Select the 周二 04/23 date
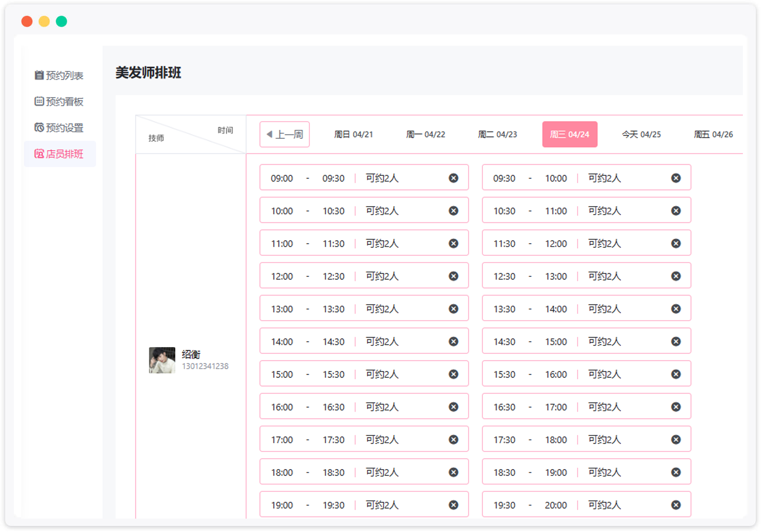Image resolution: width=761 pixels, height=532 pixels. (x=497, y=135)
